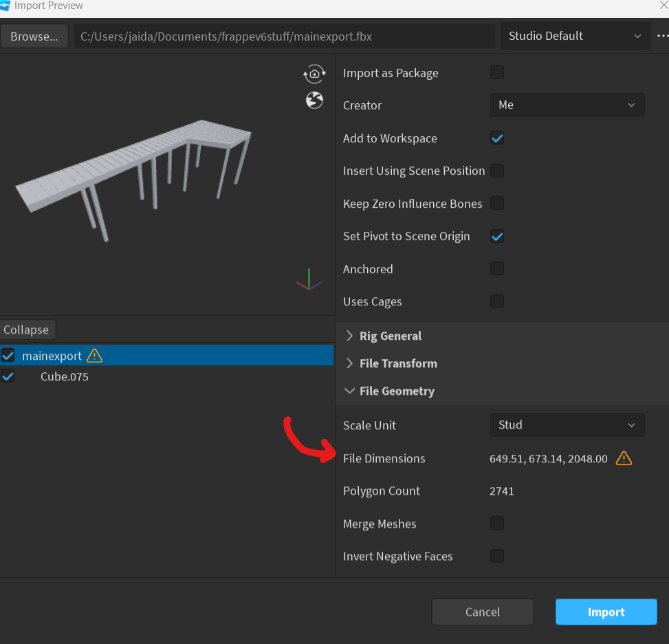Click the Import button
The width and height of the screenshot is (669, 644).
click(x=606, y=612)
